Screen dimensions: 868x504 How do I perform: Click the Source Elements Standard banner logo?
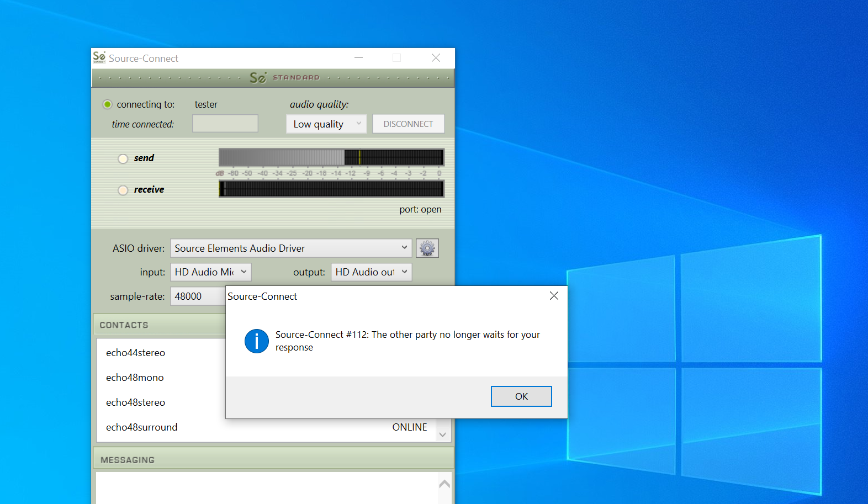click(284, 78)
